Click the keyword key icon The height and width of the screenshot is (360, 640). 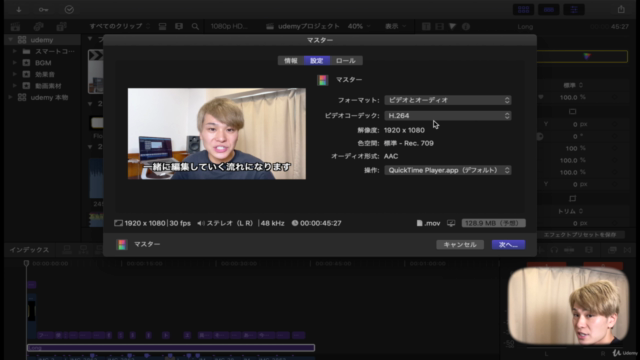coord(43,9)
